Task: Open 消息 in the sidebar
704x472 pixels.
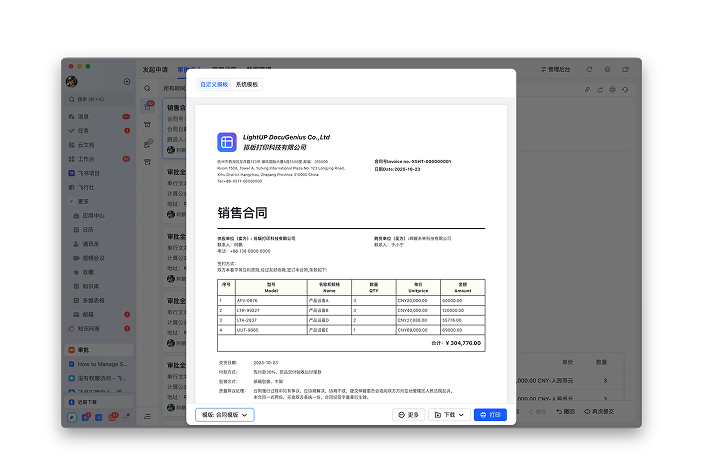Action: pyautogui.click(x=100, y=117)
